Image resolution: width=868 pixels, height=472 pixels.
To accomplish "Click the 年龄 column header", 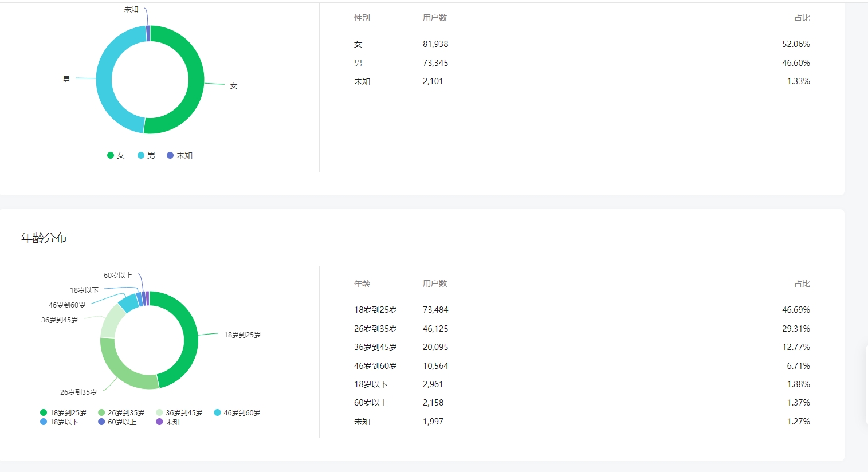I will point(362,284).
